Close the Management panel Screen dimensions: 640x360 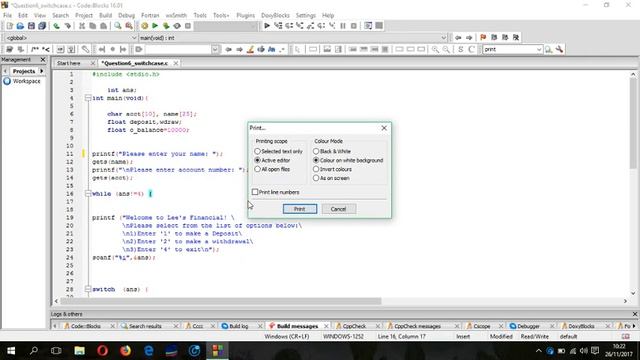coord(43,60)
